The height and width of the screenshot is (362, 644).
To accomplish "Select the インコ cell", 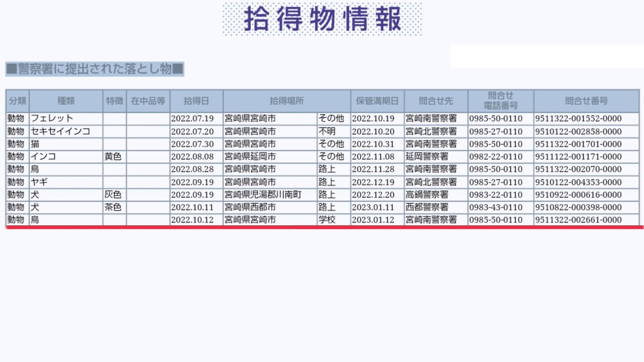I will tap(66, 157).
